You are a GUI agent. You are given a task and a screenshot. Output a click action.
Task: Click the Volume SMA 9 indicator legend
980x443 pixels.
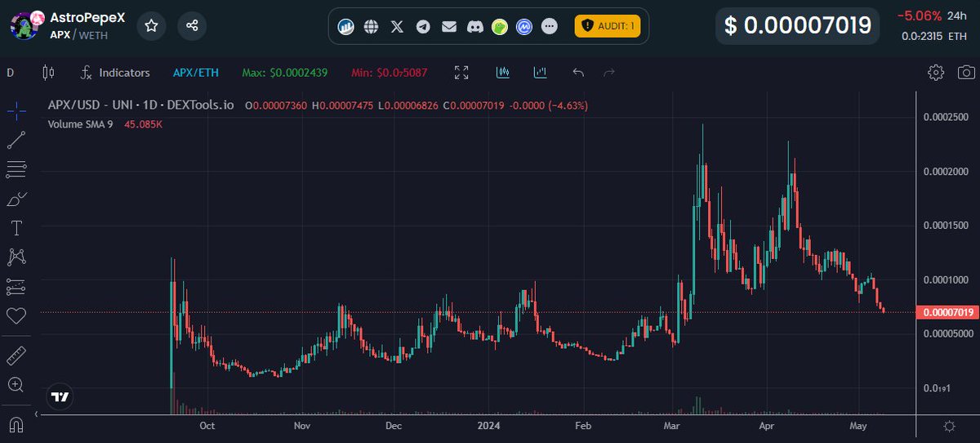point(82,125)
